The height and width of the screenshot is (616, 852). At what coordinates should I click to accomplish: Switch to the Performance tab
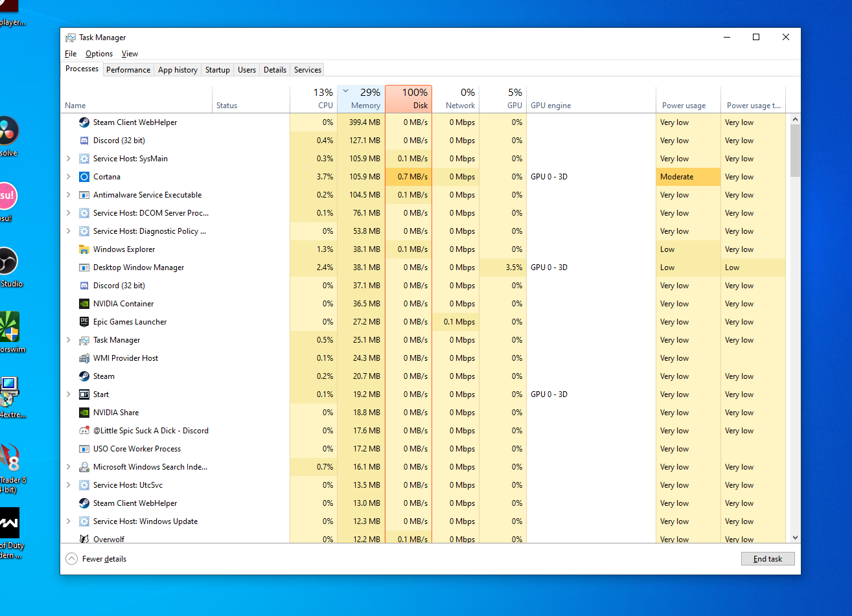click(128, 70)
